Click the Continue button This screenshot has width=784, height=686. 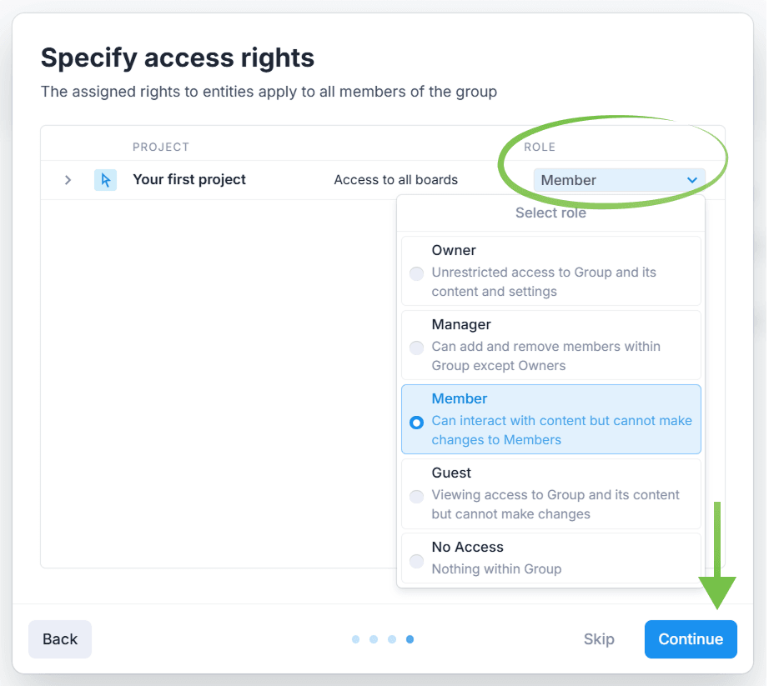691,639
